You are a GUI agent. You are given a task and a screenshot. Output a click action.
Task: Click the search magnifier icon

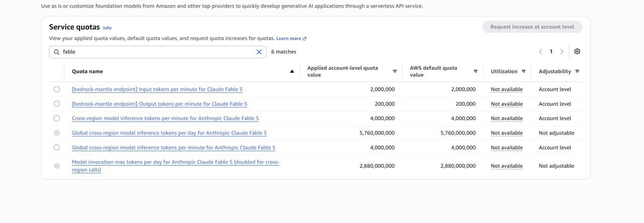coord(56,52)
